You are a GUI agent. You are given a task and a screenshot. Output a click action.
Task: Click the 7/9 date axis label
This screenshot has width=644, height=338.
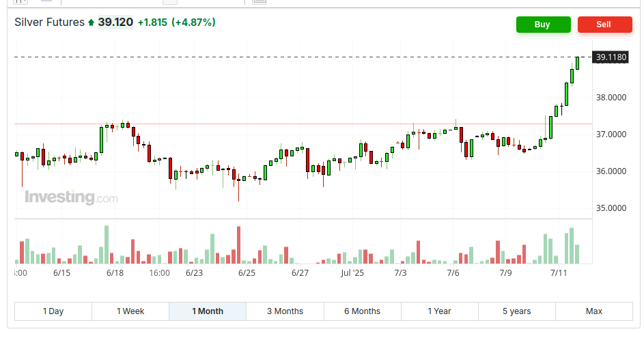505,273
